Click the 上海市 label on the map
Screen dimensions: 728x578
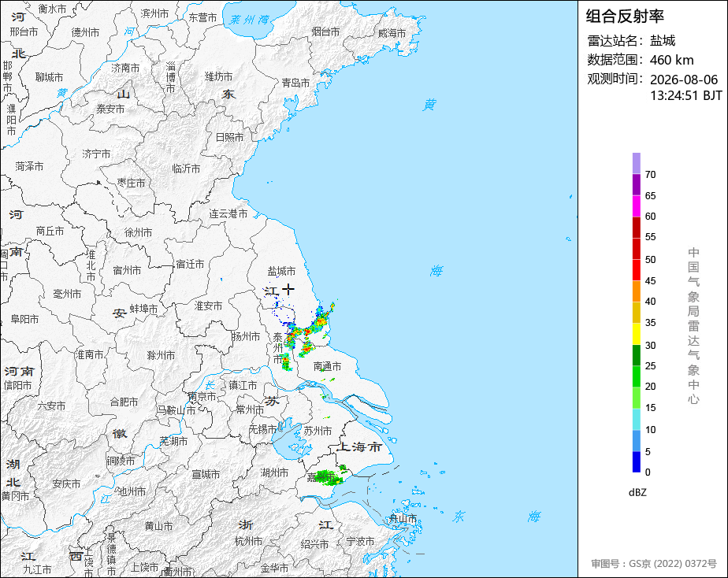point(360,447)
